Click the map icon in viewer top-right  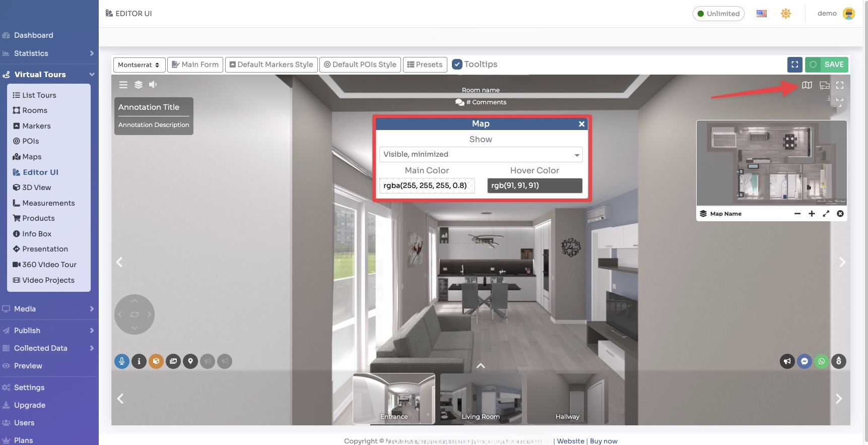pos(807,85)
